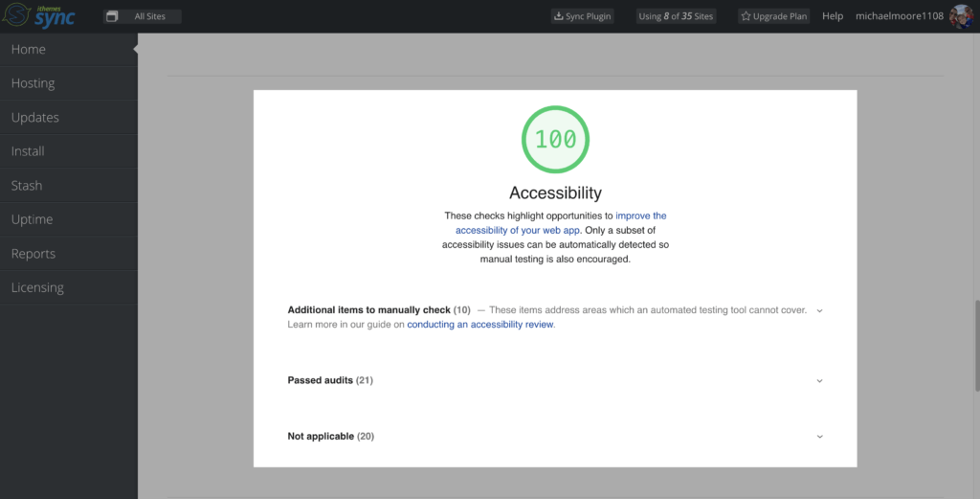The image size is (980, 499).
Task: Open the All Sites selector
Action: [143, 16]
